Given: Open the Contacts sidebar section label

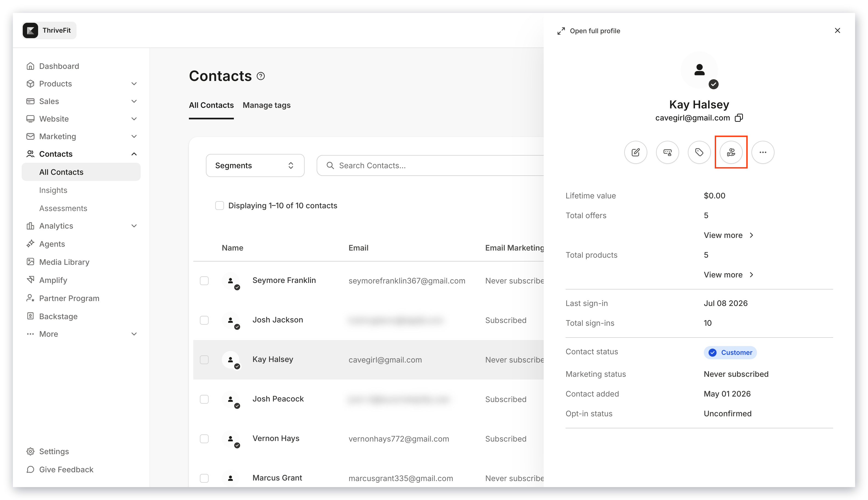Looking at the screenshot, I should [x=56, y=154].
